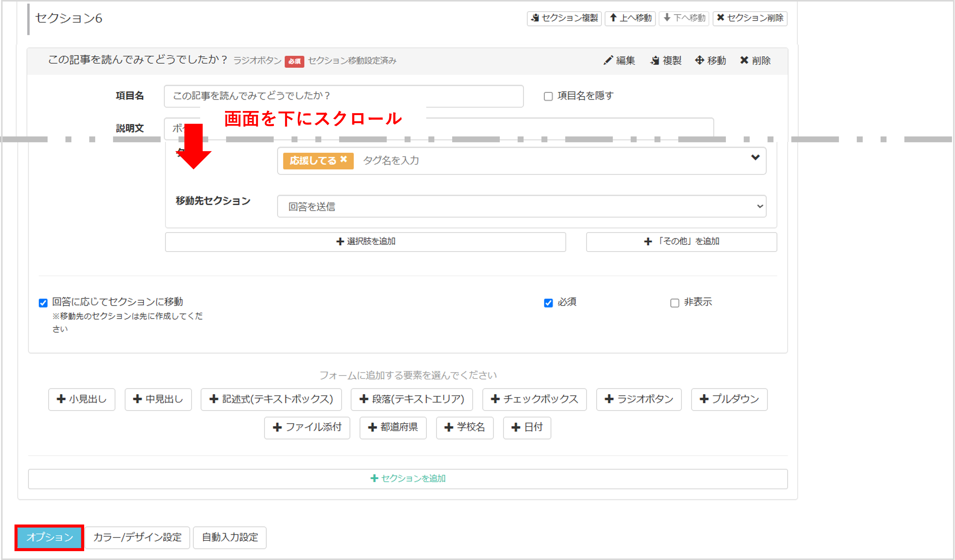Click the 下へ移動 button
The height and width of the screenshot is (560, 955).
tap(684, 18)
